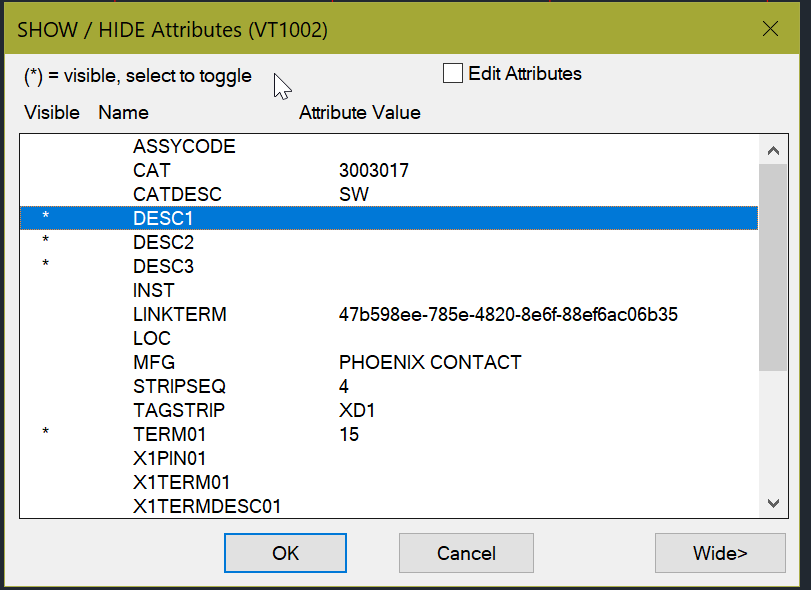Viewport: 811px width, 590px height.
Task: Enable the Edit Attributes checkbox
Action: (x=452, y=73)
